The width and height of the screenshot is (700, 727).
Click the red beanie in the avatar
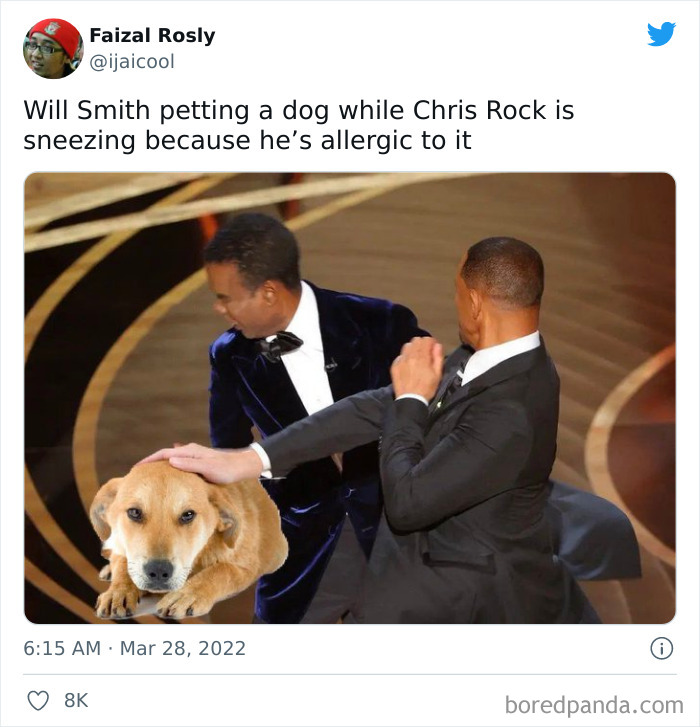(x=56, y=36)
